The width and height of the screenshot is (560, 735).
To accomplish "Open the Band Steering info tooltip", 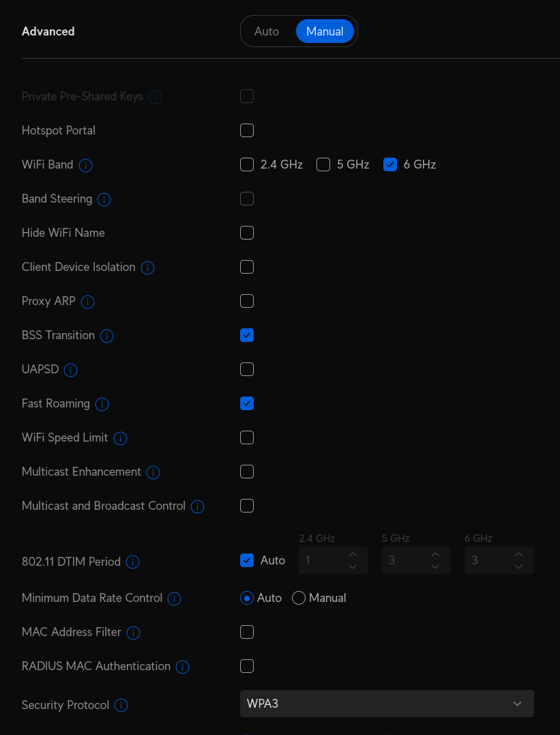I will coord(104,199).
